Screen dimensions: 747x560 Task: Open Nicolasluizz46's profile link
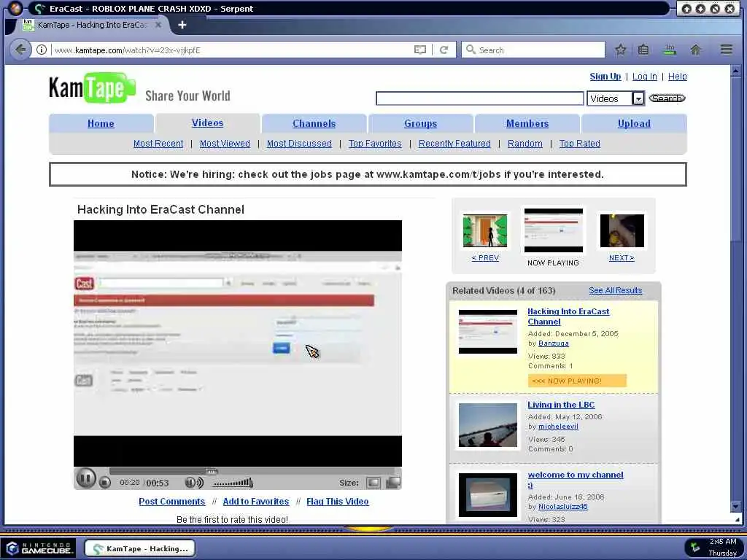click(562, 507)
